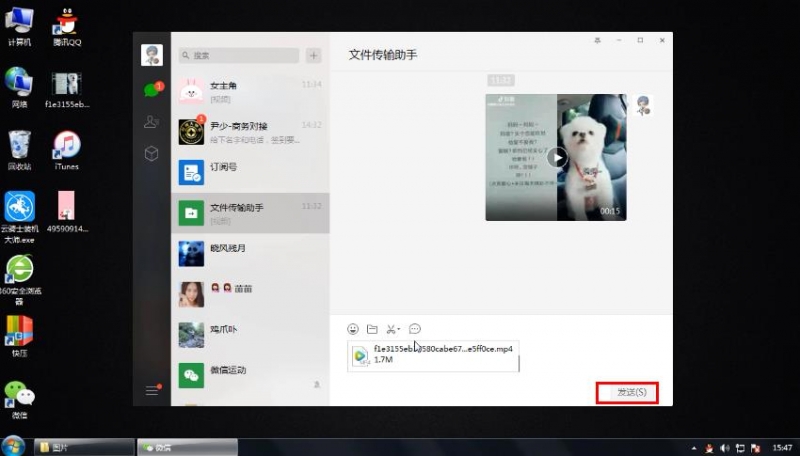
Task: Open the Favorites cube icon in sidebar
Action: 152,153
